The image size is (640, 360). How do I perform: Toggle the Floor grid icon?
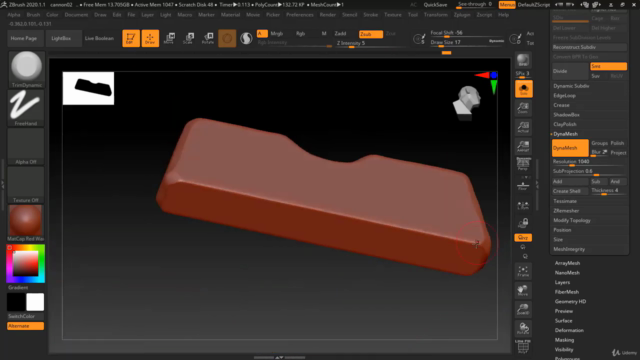523,185
